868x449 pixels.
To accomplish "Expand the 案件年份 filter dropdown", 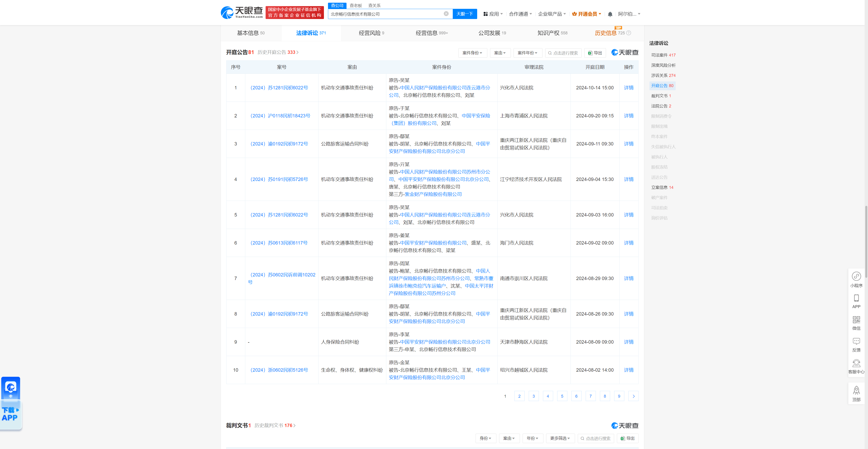I will tap(528, 53).
